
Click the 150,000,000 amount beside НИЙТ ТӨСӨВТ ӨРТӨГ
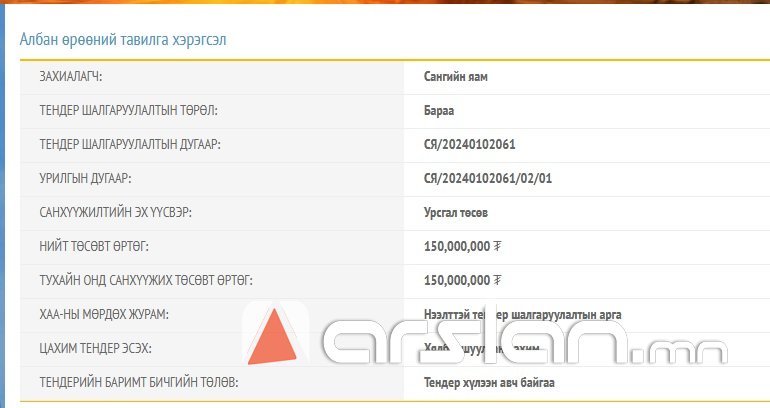[463, 246]
